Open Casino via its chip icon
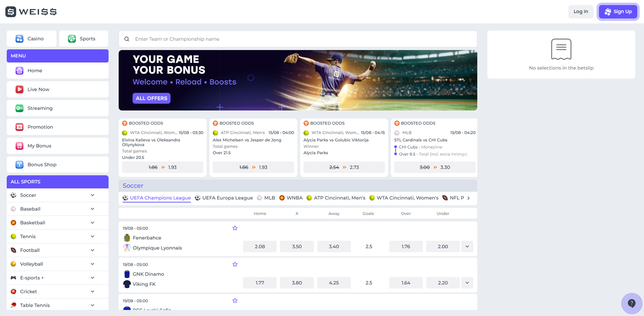 (19, 39)
